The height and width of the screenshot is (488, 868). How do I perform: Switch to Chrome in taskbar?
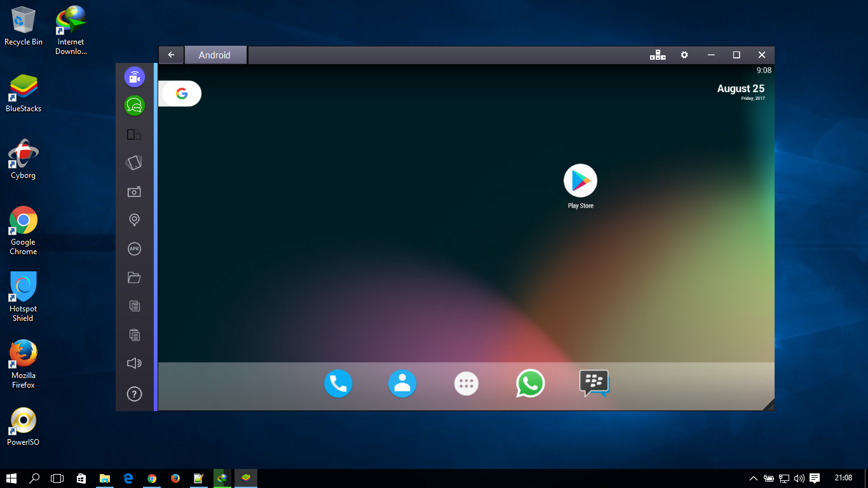click(152, 478)
